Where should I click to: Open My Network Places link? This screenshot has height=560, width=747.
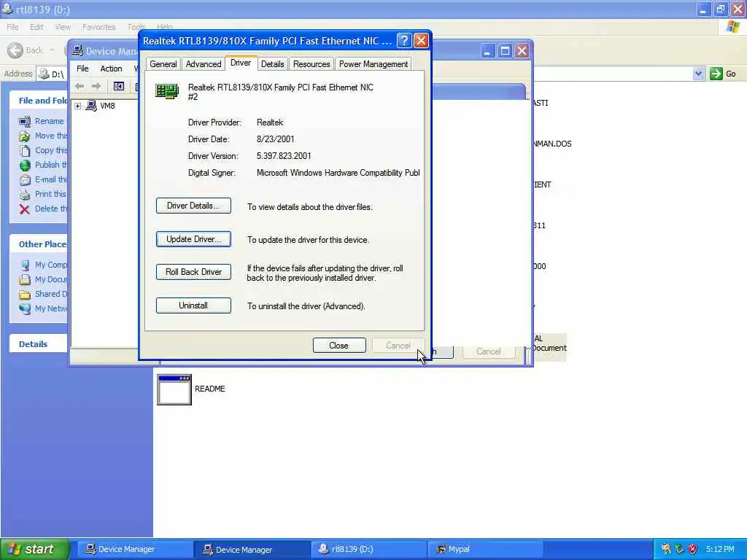pos(51,308)
